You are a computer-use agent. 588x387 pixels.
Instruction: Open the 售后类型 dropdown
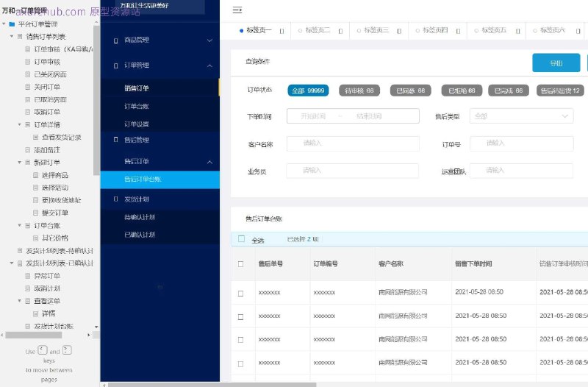[521, 116]
